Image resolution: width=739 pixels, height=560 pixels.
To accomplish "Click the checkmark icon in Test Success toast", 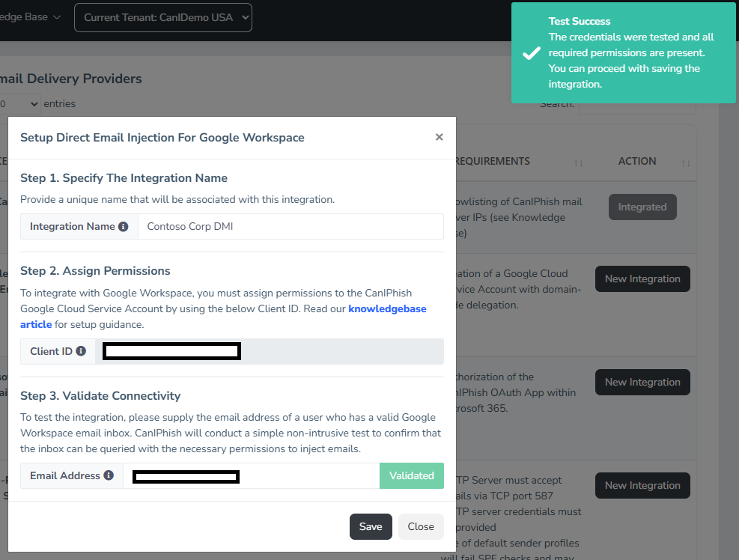I will 531,53.
